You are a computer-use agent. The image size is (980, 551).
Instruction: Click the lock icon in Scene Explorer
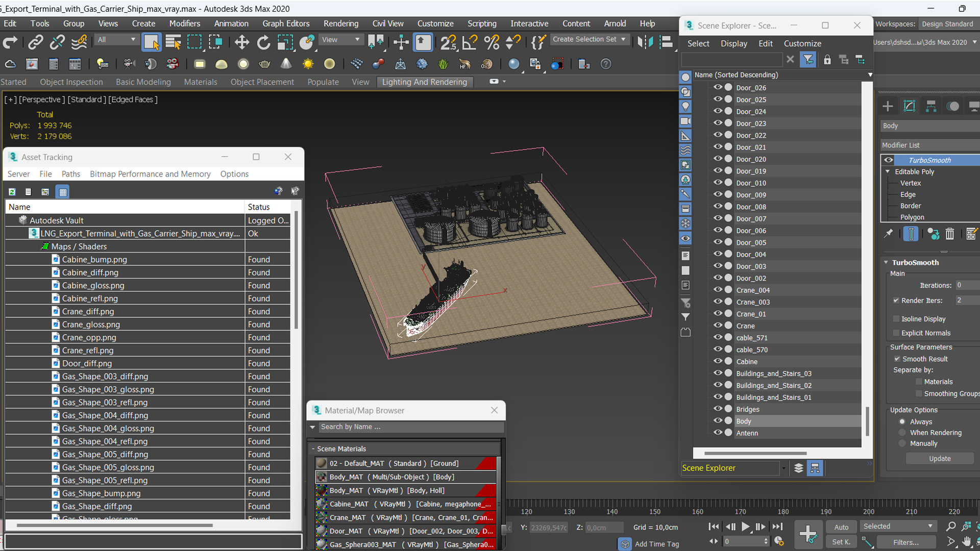point(827,60)
